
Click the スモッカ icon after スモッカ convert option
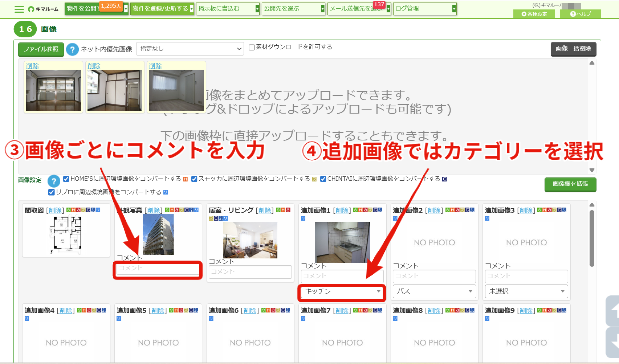[x=314, y=179]
